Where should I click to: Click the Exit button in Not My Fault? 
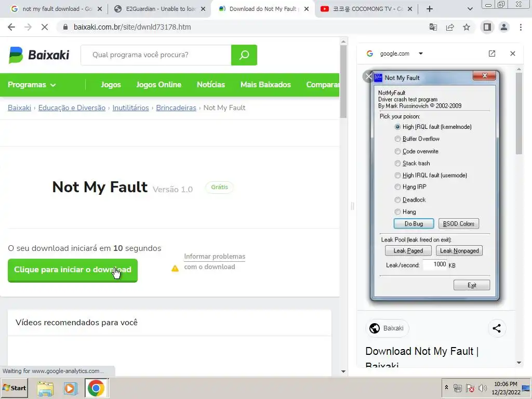pyautogui.click(x=472, y=285)
